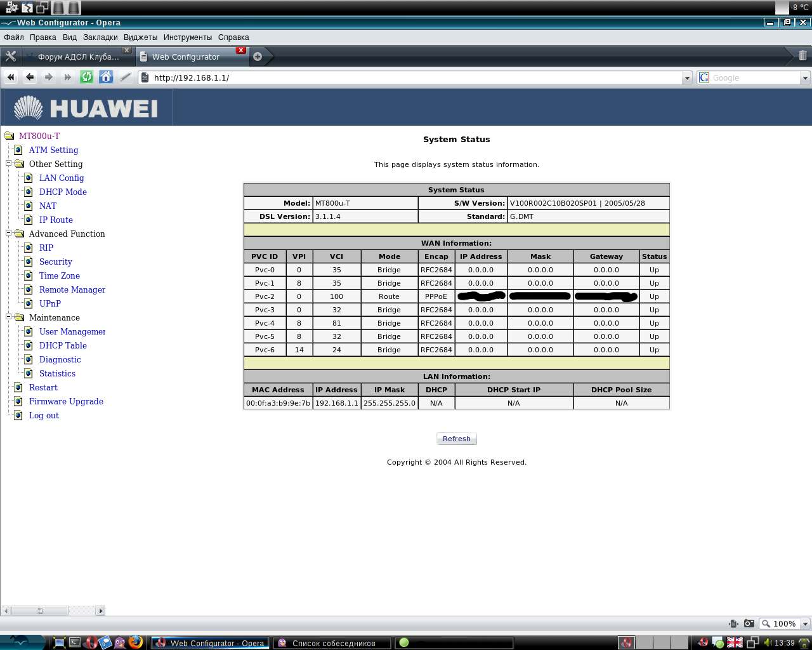Open a new tab with plus icon
812x650 pixels.
258,56
